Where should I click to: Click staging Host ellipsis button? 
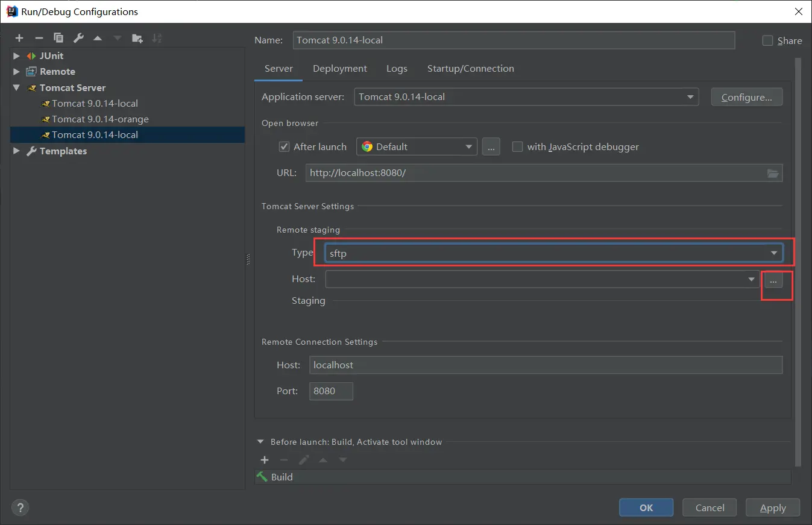click(x=773, y=280)
